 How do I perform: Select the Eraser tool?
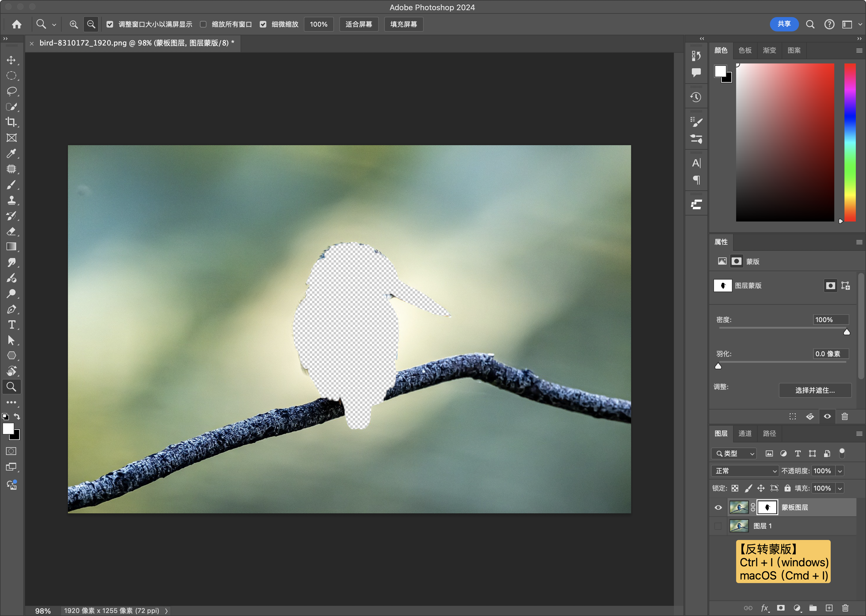click(11, 231)
